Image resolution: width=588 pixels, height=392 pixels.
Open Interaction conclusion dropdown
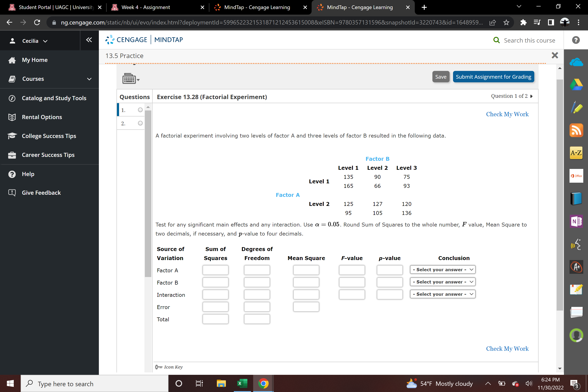click(443, 294)
